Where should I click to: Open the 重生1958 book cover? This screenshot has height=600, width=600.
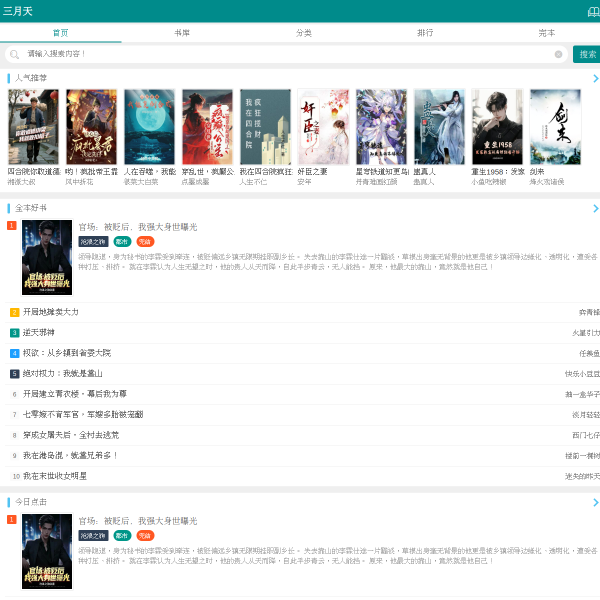click(x=497, y=127)
